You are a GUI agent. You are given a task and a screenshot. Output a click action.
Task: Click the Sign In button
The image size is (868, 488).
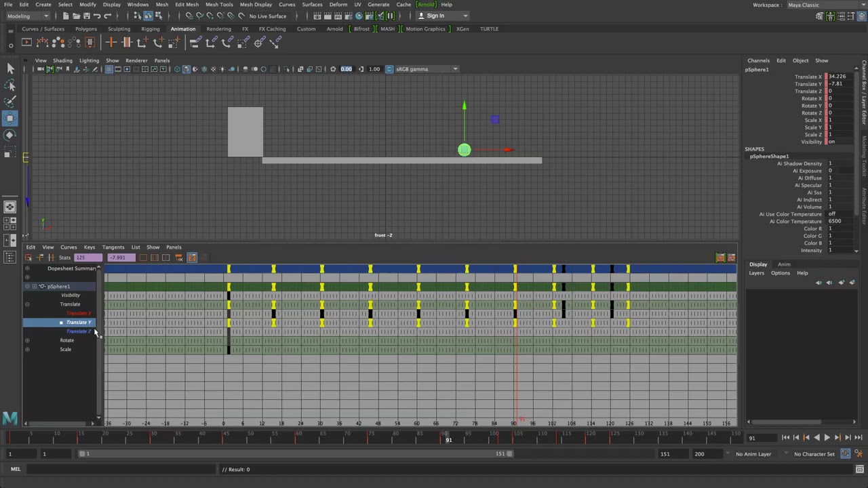coord(435,16)
